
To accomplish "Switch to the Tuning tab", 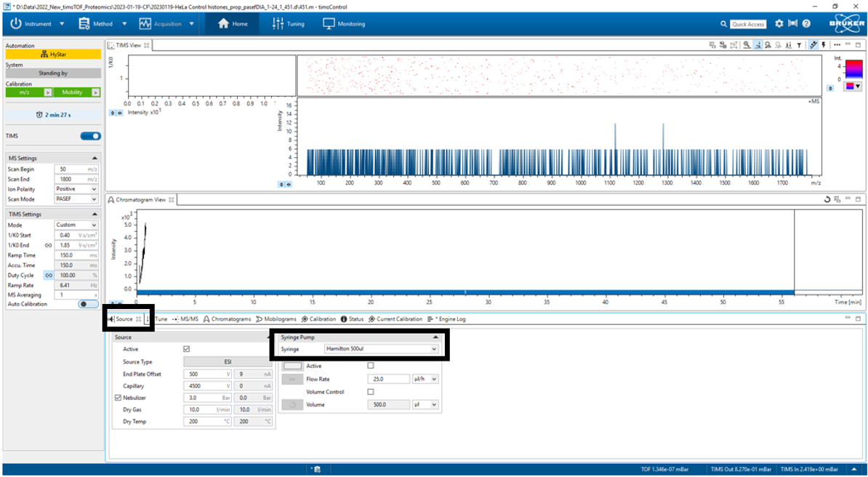I will coord(289,24).
